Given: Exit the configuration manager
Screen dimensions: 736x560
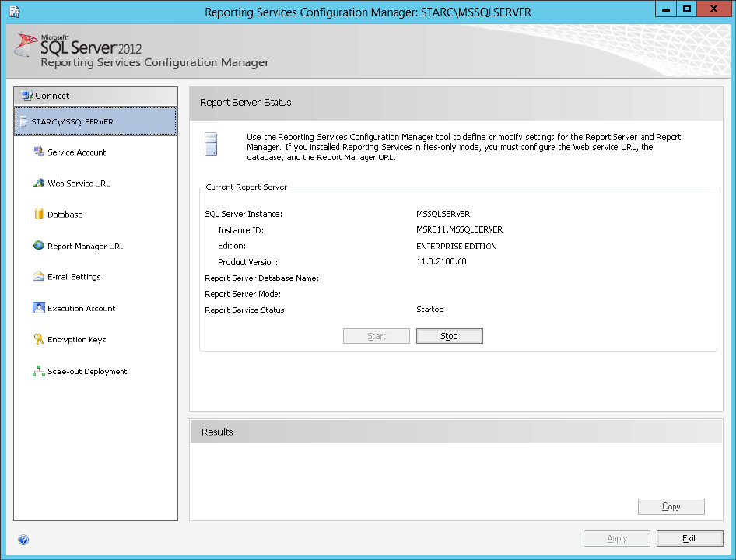Looking at the screenshot, I should (x=689, y=538).
